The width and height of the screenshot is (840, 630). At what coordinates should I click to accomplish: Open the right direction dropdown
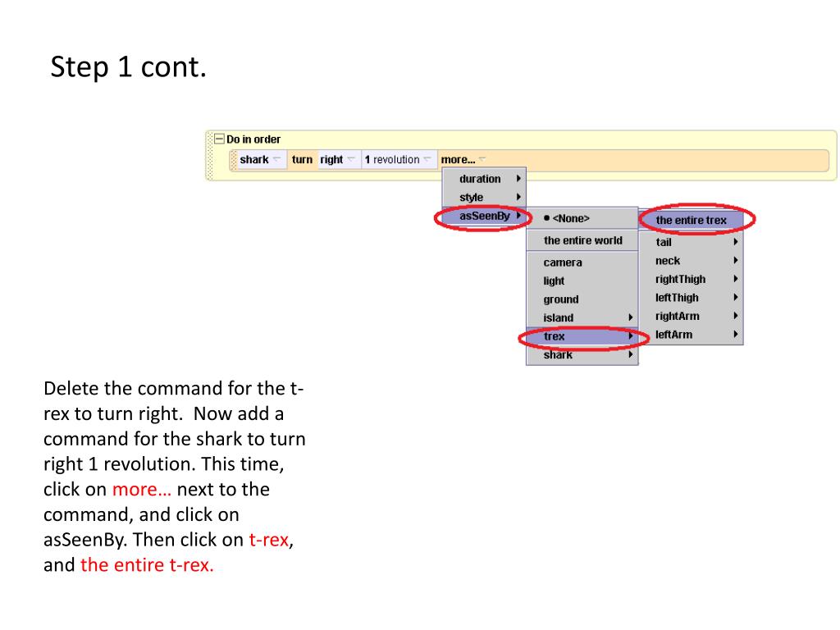[337, 160]
